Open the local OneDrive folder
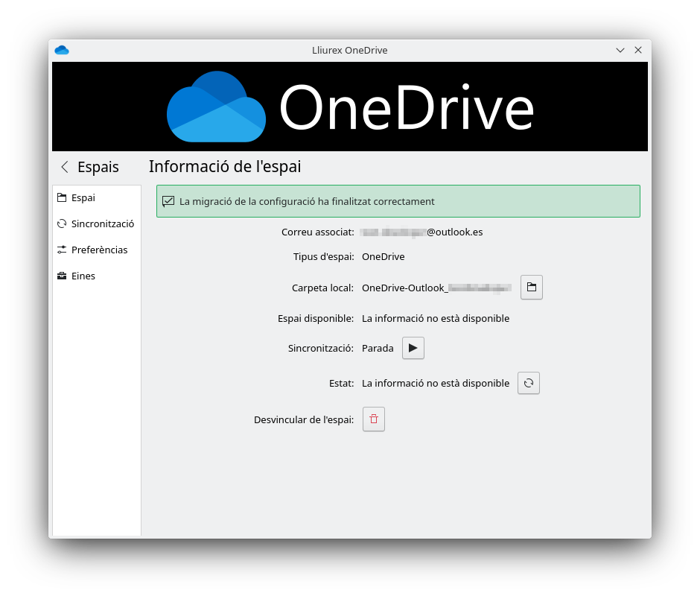 coord(531,288)
